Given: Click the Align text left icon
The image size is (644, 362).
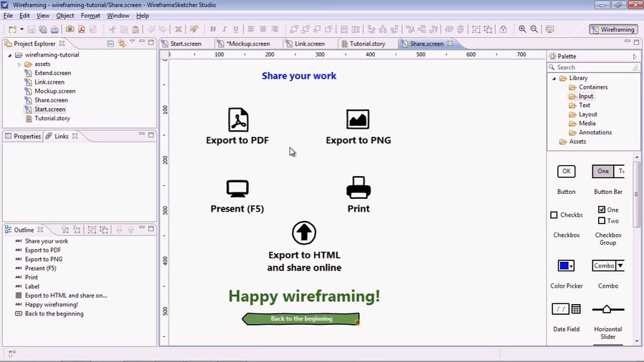Looking at the screenshot, I should [251, 29].
